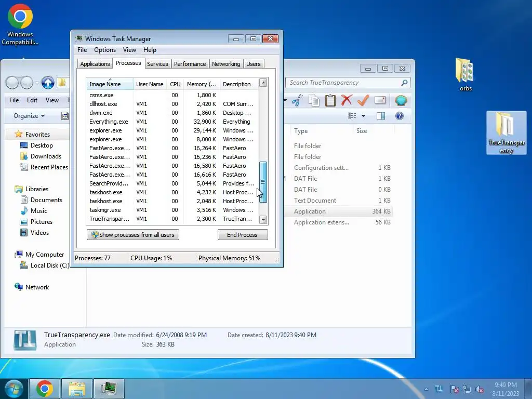Click the Paste clipboard icon in Explorer toolbar

pos(330,100)
